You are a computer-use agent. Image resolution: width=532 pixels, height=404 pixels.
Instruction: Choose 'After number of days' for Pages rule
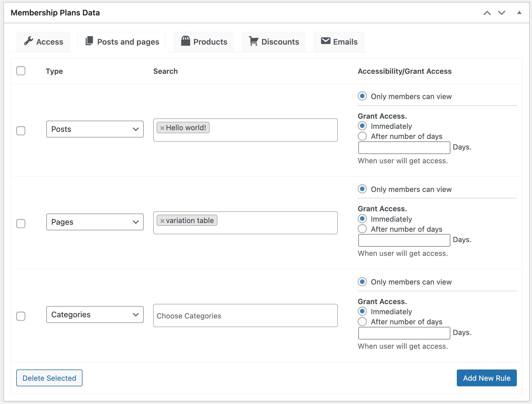362,229
